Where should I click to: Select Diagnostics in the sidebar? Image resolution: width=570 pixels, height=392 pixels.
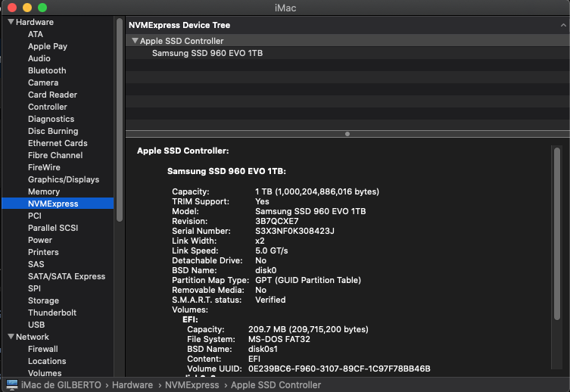51,119
